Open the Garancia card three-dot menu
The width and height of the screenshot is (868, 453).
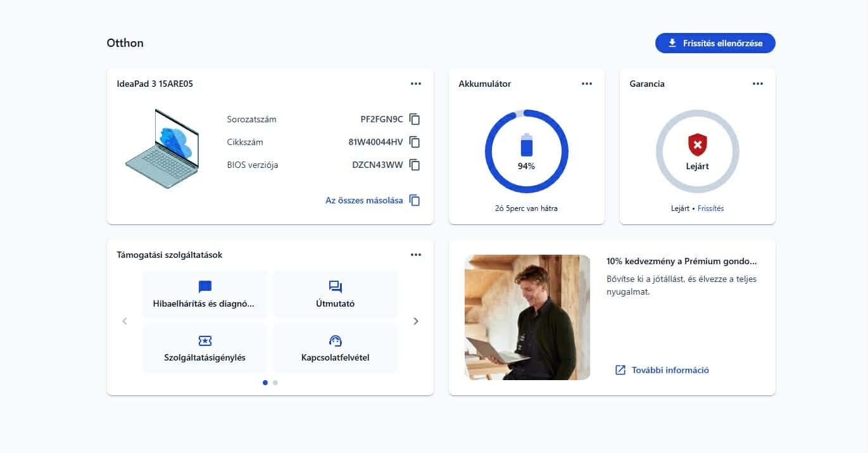758,84
